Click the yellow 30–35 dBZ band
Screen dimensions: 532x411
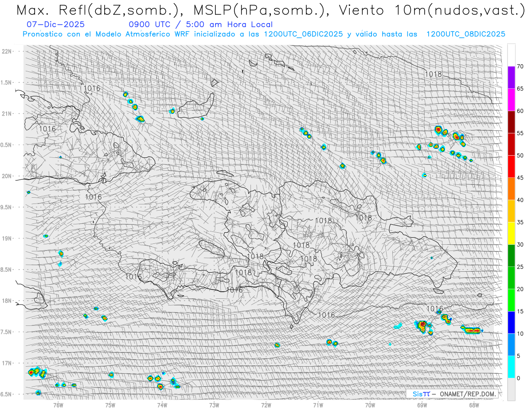[511, 233]
